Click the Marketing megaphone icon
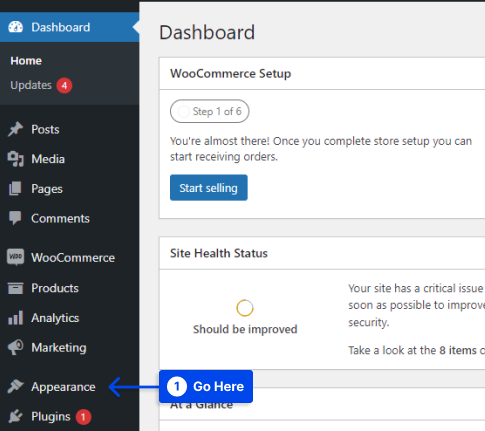Screen dimensions: 485x431 pyautogui.click(x=15, y=347)
